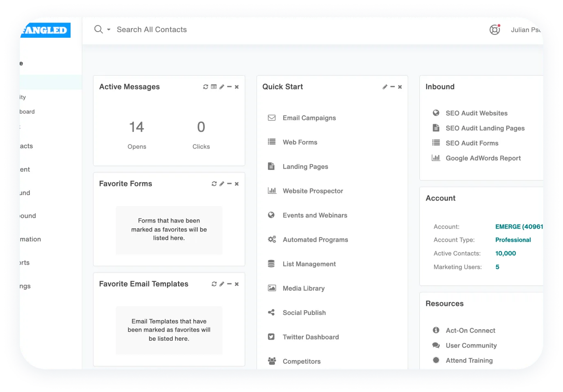
Task: Click the Automated Programs gears icon
Action: click(x=272, y=239)
